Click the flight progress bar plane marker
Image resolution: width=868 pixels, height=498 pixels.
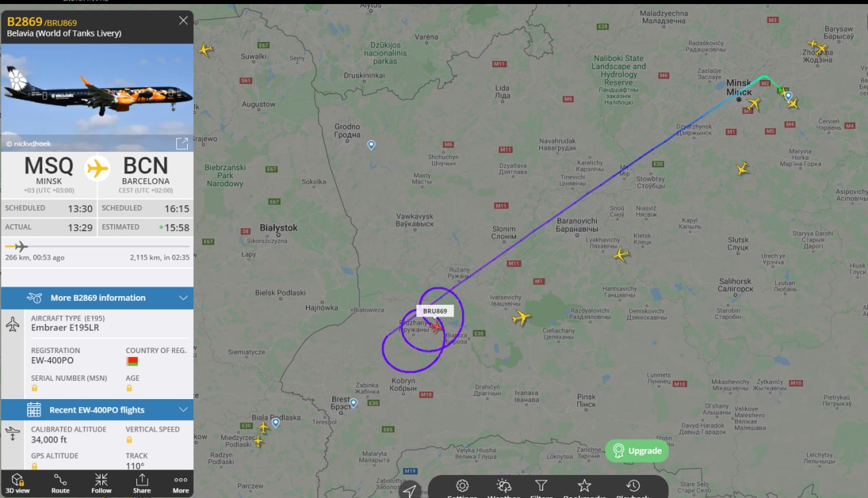20,246
